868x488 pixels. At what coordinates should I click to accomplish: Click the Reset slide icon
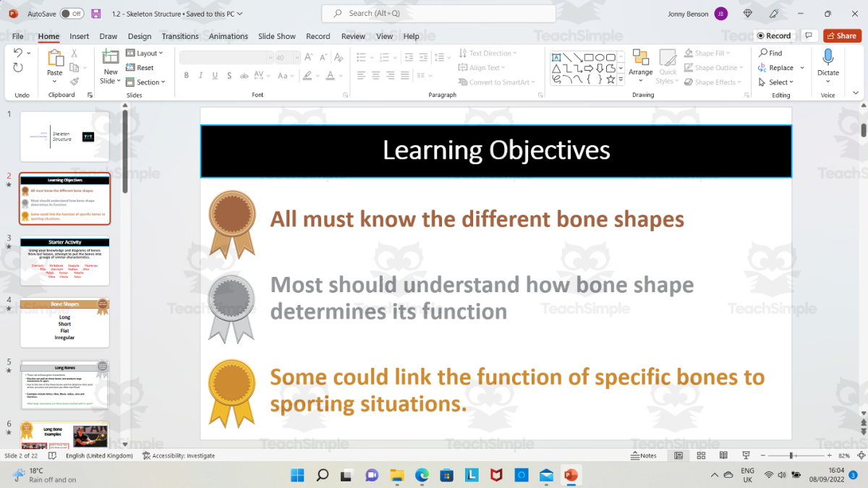pos(140,68)
